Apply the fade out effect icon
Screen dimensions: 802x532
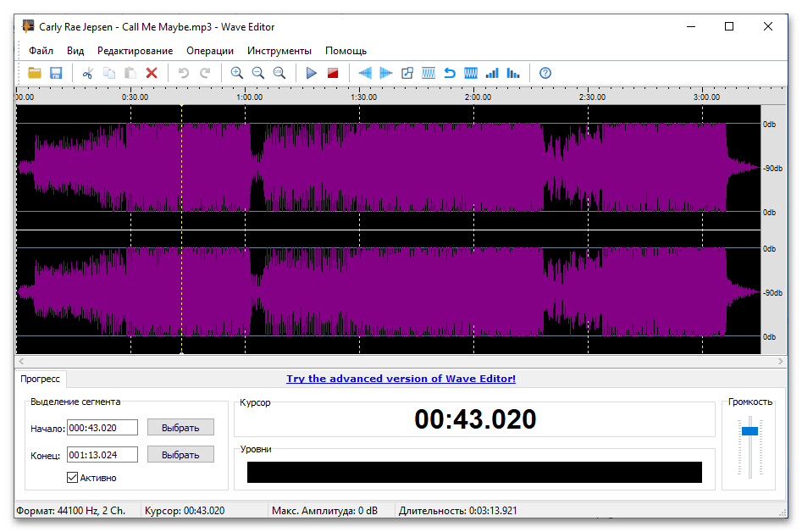386,73
